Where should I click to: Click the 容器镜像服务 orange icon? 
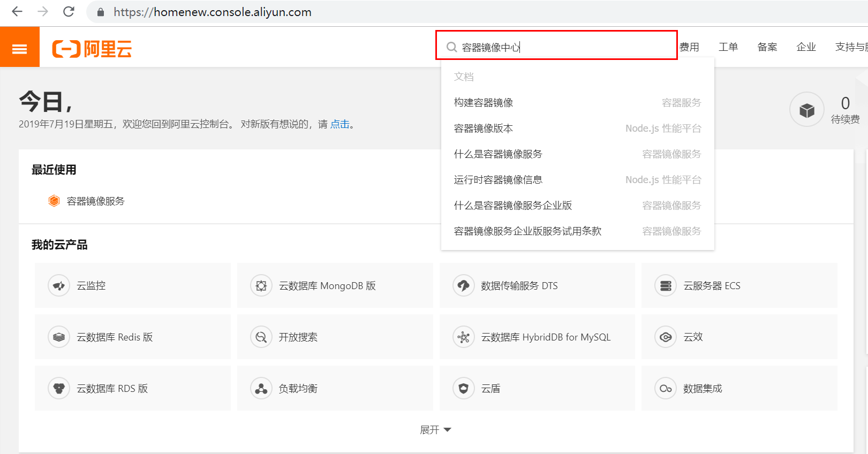click(54, 201)
